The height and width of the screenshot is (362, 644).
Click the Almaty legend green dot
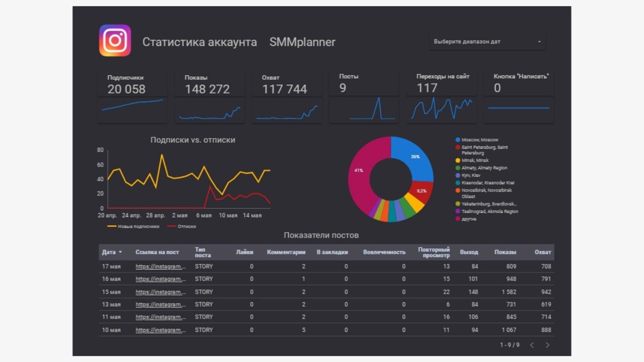pyautogui.click(x=458, y=168)
